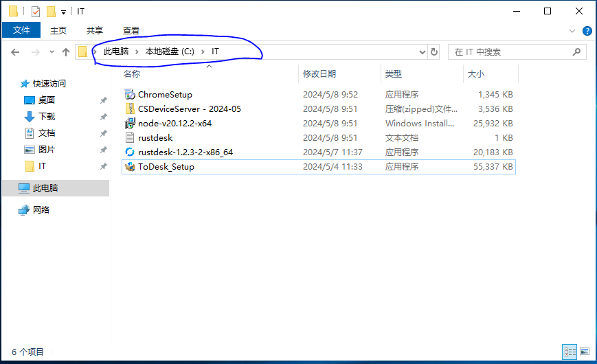Select 此电脑 in navigation pane

(45, 188)
